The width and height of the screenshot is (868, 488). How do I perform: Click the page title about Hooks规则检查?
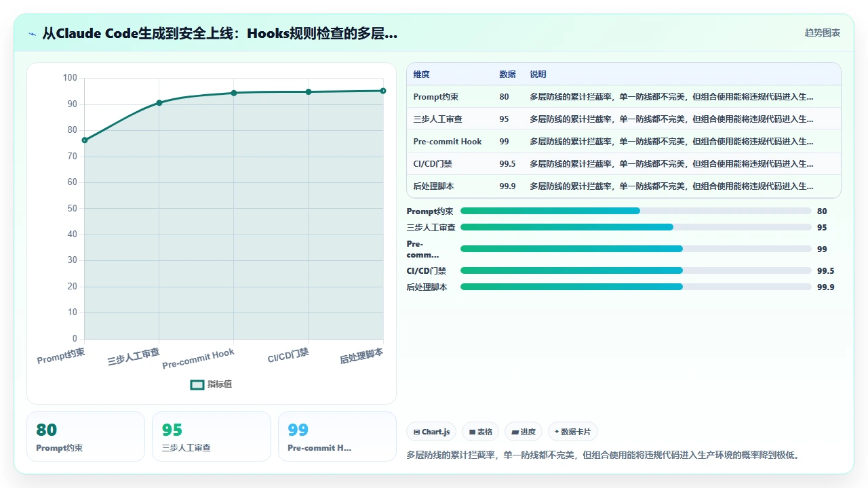point(220,33)
